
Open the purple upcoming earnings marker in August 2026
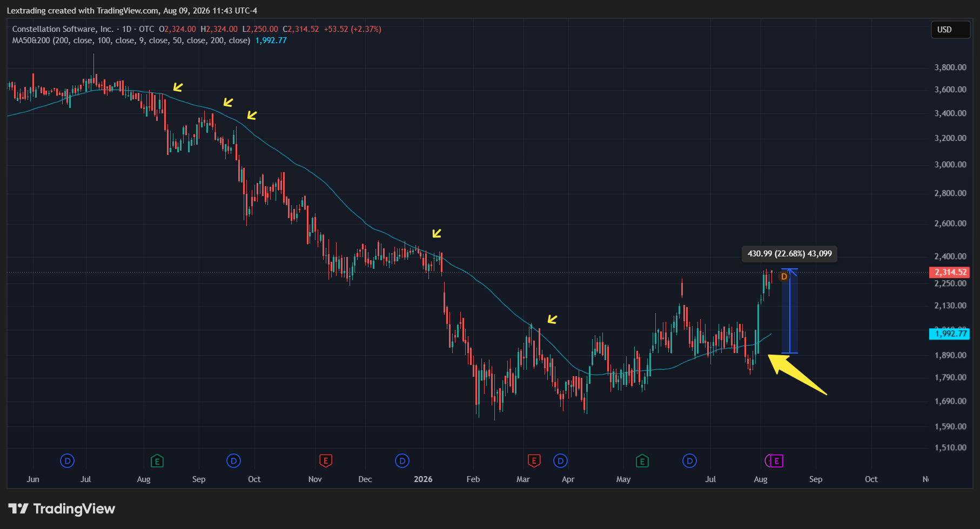pyautogui.click(x=776, y=461)
